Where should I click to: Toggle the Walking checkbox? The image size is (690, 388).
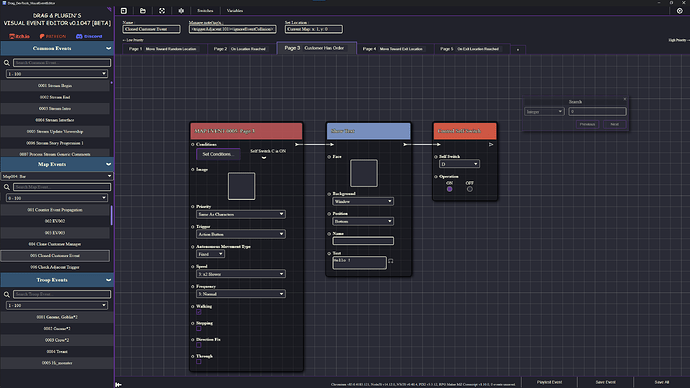pyautogui.click(x=199, y=312)
